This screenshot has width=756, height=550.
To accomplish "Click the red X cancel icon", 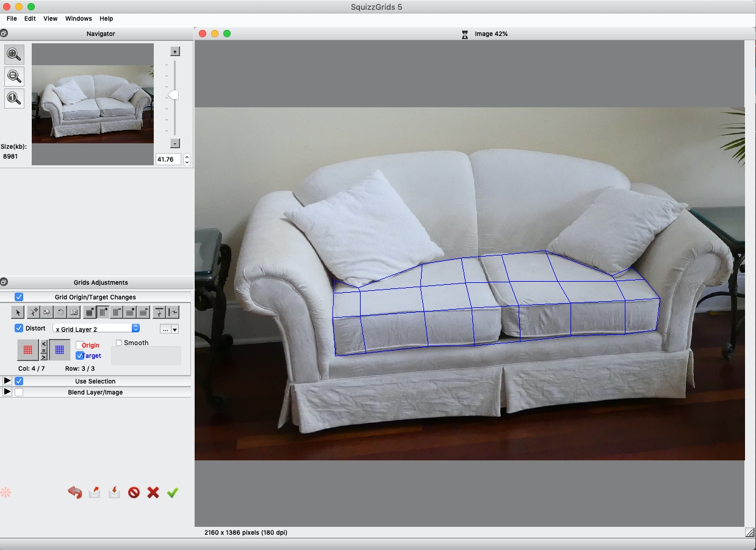I will (x=153, y=492).
